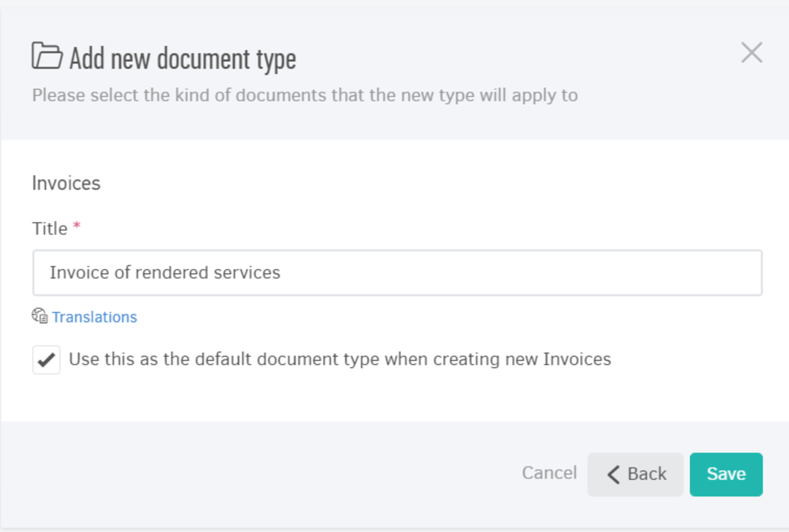The height and width of the screenshot is (532, 789).
Task: Click the globe icon next to Translations
Action: click(x=39, y=316)
